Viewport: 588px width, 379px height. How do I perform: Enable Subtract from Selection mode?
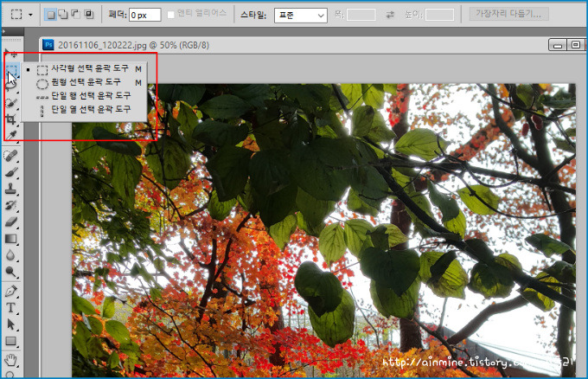76,15
